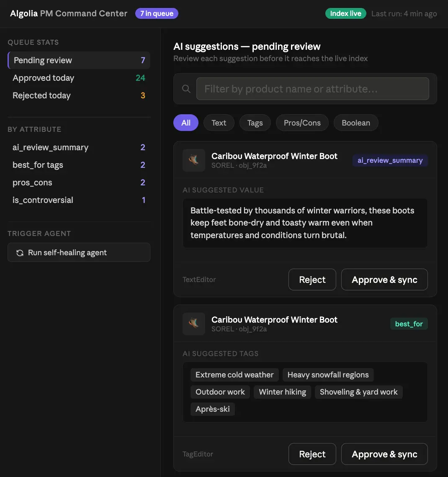
Task: Reject the best_for tags suggestion
Action: pyautogui.click(x=312, y=454)
